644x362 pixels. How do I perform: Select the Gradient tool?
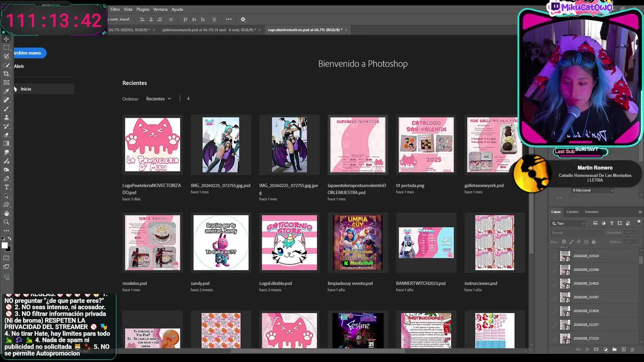(x=7, y=143)
